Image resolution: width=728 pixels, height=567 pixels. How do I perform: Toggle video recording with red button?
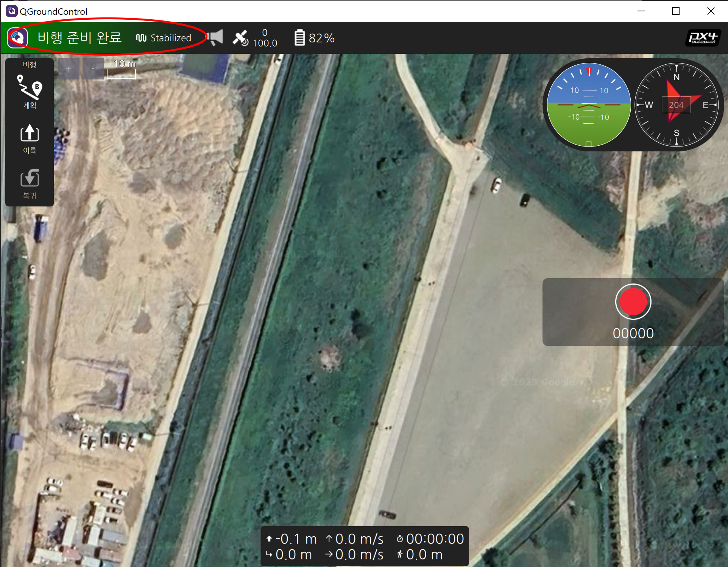point(633,302)
